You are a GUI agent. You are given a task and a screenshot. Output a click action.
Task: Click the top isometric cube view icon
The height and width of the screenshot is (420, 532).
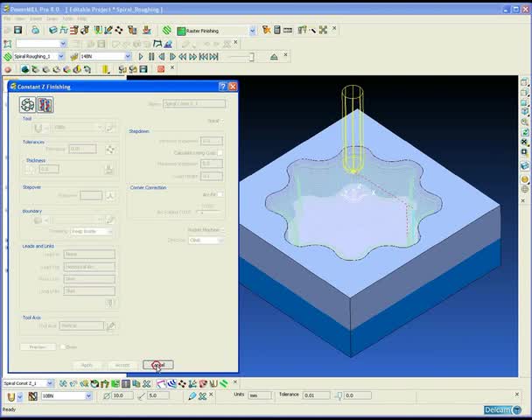tap(524, 82)
